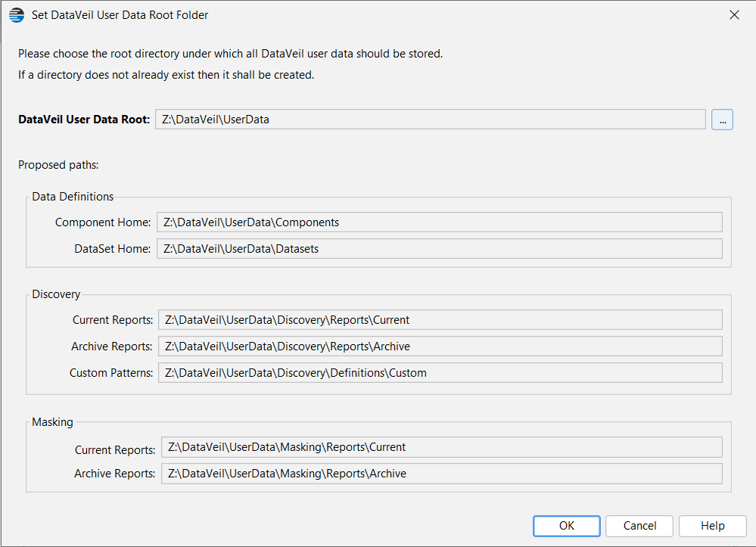Click the 'Proposed paths:' text
The height and width of the screenshot is (547, 756).
58,165
